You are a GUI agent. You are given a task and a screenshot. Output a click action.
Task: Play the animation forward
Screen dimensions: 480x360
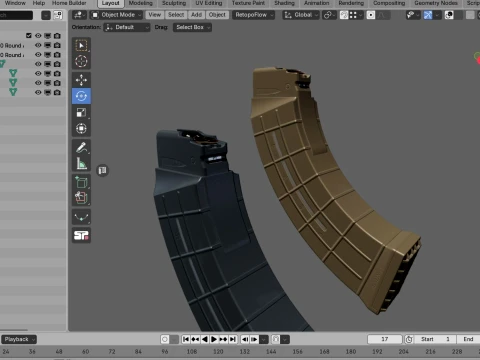214,339
